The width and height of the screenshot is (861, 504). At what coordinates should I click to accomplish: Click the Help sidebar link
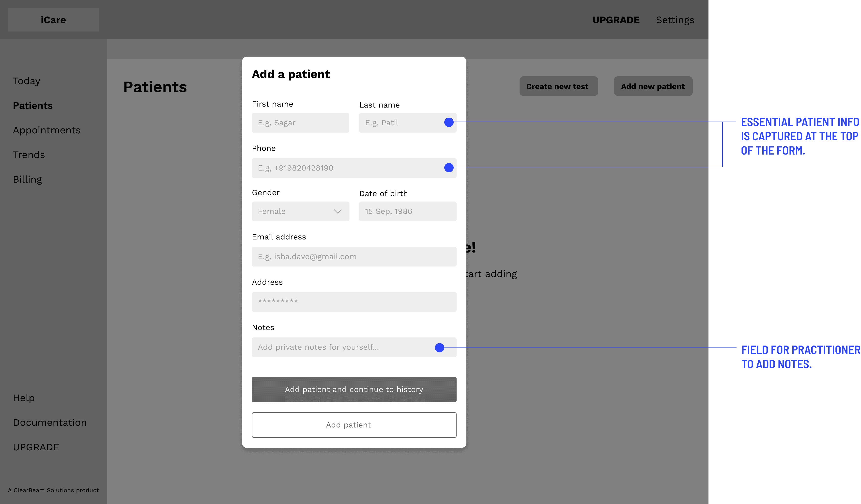(24, 398)
